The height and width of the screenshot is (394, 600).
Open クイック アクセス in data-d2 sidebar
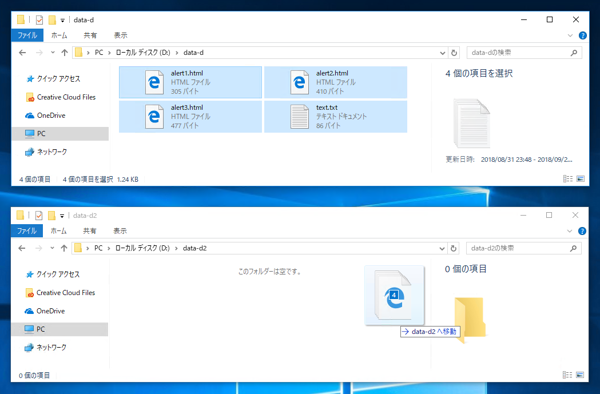click(x=52, y=274)
